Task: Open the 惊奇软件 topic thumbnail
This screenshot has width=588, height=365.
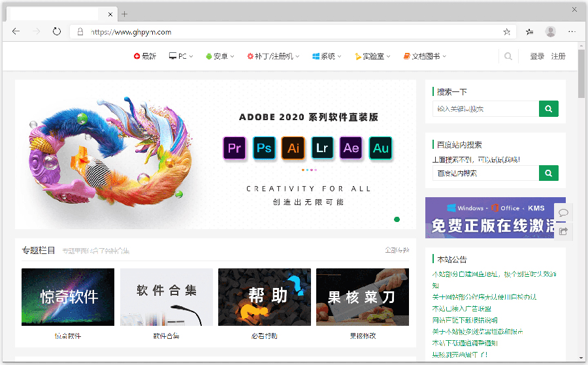Action: tap(68, 297)
